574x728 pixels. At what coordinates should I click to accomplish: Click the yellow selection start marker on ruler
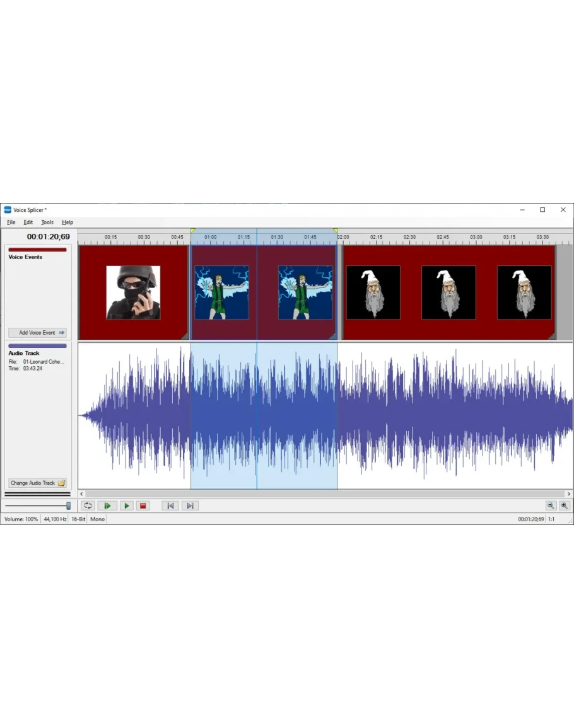pyautogui.click(x=192, y=231)
